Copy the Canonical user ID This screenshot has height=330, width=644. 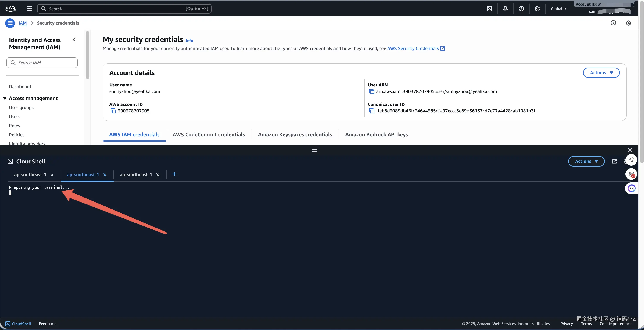pyautogui.click(x=372, y=111)
